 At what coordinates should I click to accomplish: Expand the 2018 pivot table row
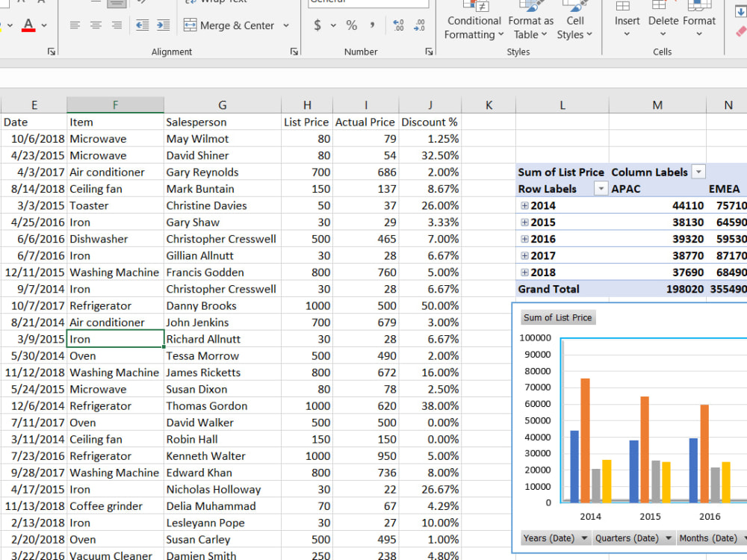(x=524, y=273)
